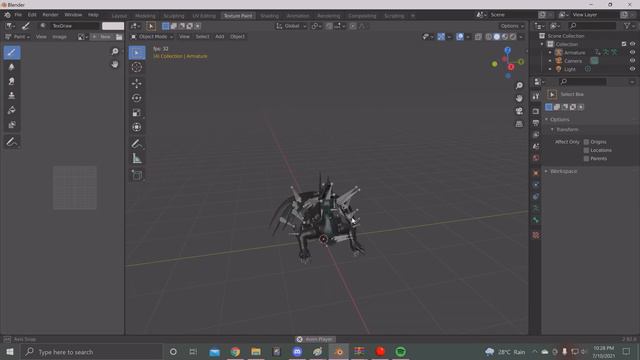Screen dimensions: 640x360
Task: Activate the Select Box tool in viewport
Action: click(x=137, y=53)
